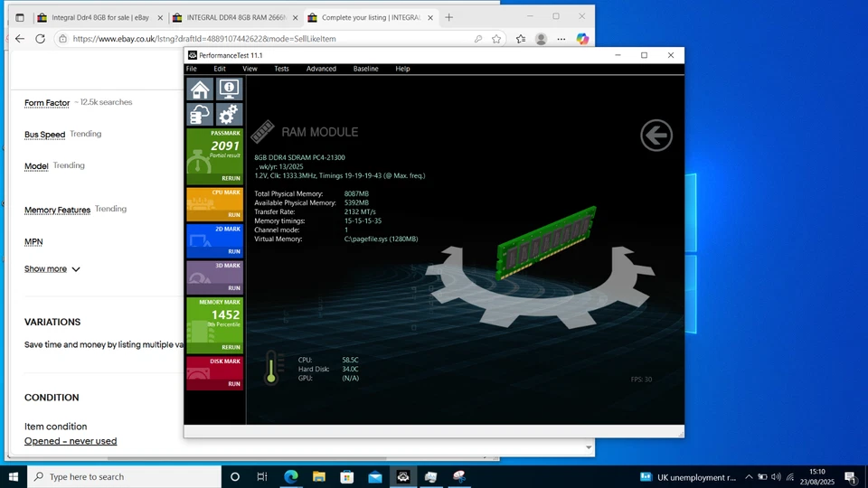Viewport: 868px width, 488px height.
Task: Add page to favorites star icon
Action: coord(496,39)
